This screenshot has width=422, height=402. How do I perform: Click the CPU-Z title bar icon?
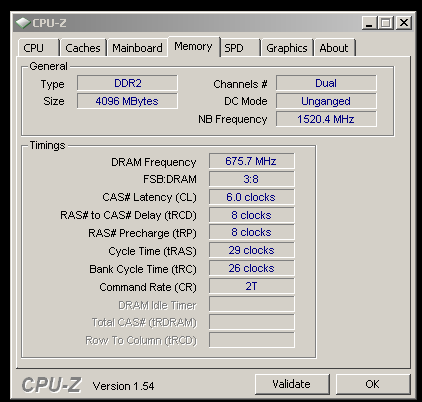(23, 23)
